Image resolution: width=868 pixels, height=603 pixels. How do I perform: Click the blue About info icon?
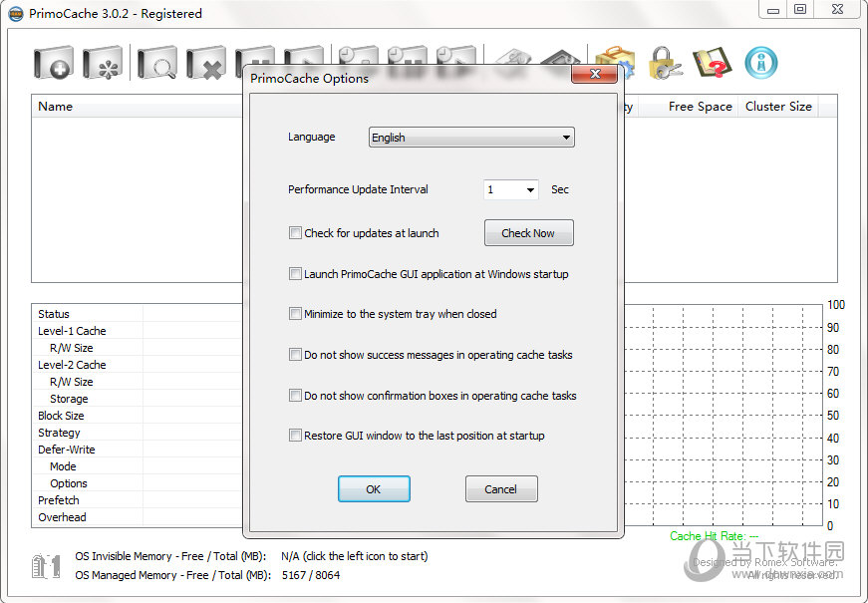[x=761, y=63]
